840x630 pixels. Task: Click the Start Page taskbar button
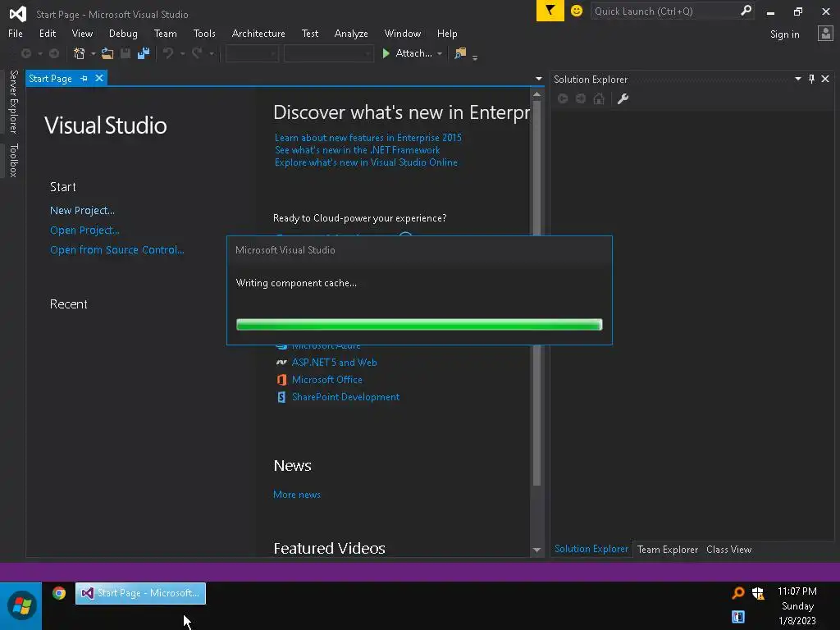click(140, 593)
